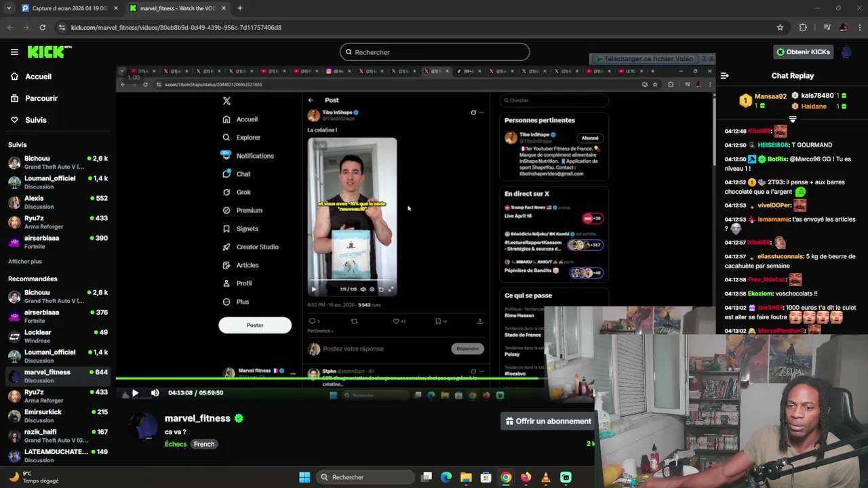The width and height of the screenshot is (868, 488).
Task: Collapse the Chat Replay panel
Action: (724, 76)
